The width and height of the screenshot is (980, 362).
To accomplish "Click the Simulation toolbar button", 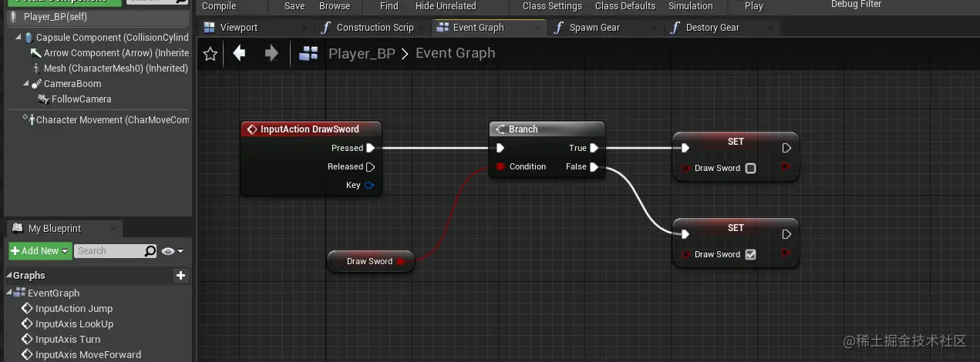I will point(691,6).
